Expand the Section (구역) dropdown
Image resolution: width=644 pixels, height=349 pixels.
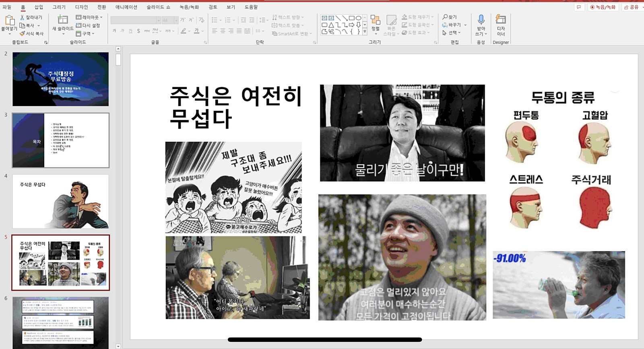(85, 33)
